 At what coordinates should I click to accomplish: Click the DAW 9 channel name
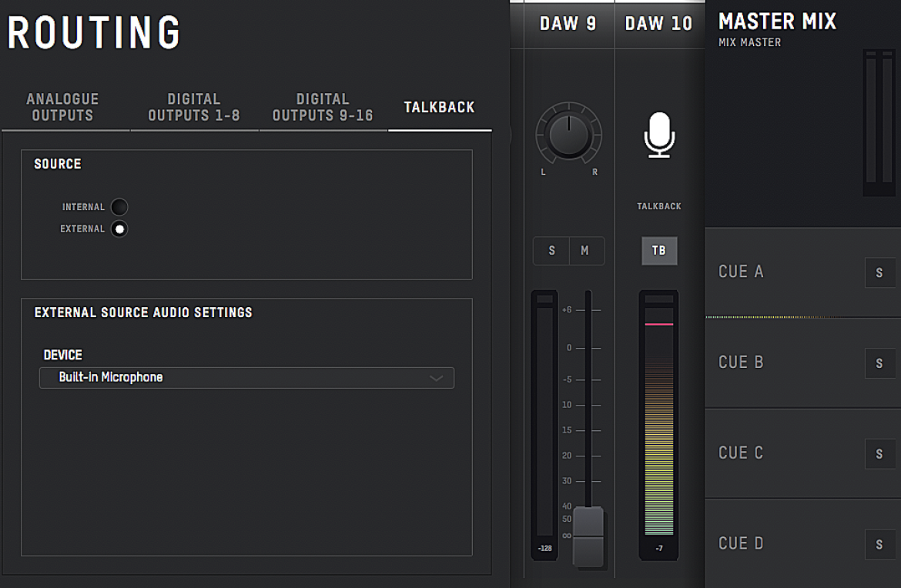(x=568, y=24)
